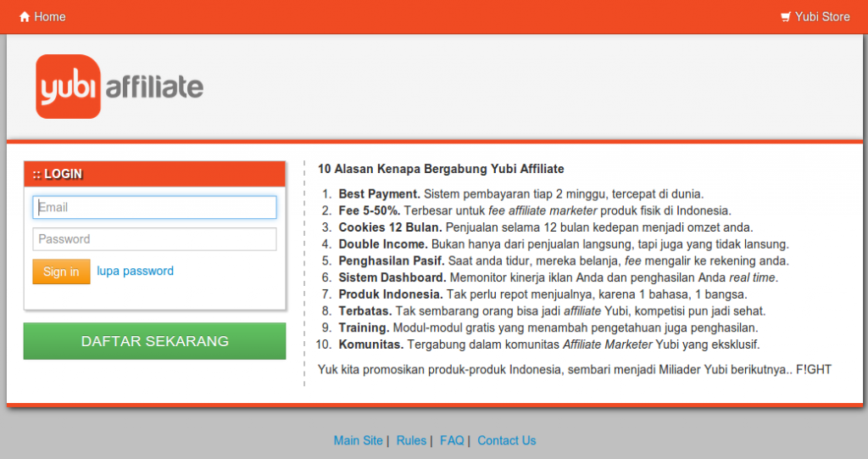Click the Sign in button
The width and height of the screenshot is (868, 459).
click(x=61, y=271)
